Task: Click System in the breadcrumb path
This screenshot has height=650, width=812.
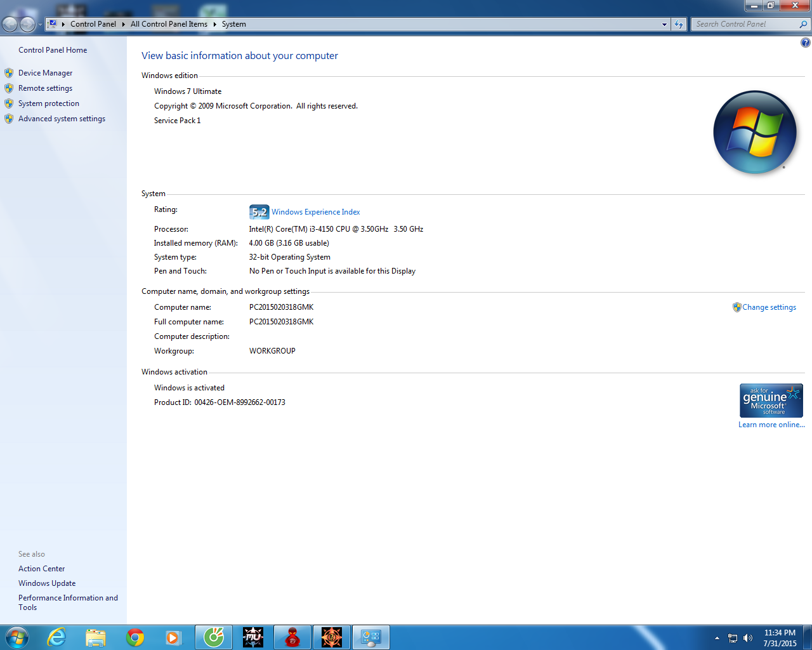Action: [233, 24]
